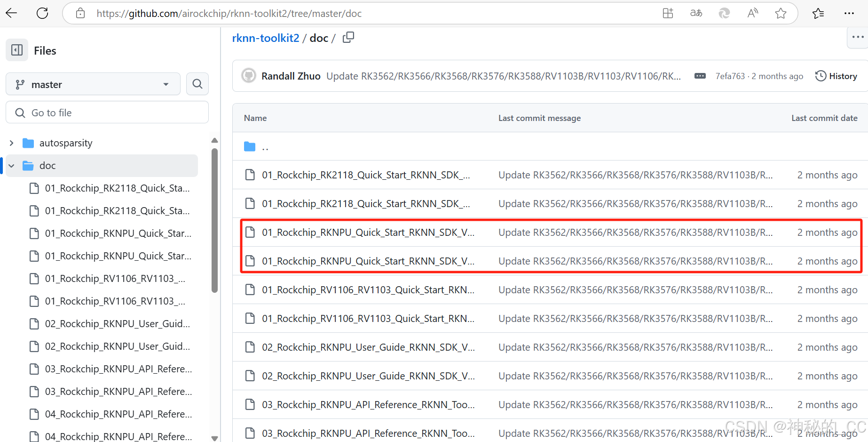Select first 02_Rockchip_RKNPU_User_Guid tree file

pyautogui.click(x=118, y=324)
